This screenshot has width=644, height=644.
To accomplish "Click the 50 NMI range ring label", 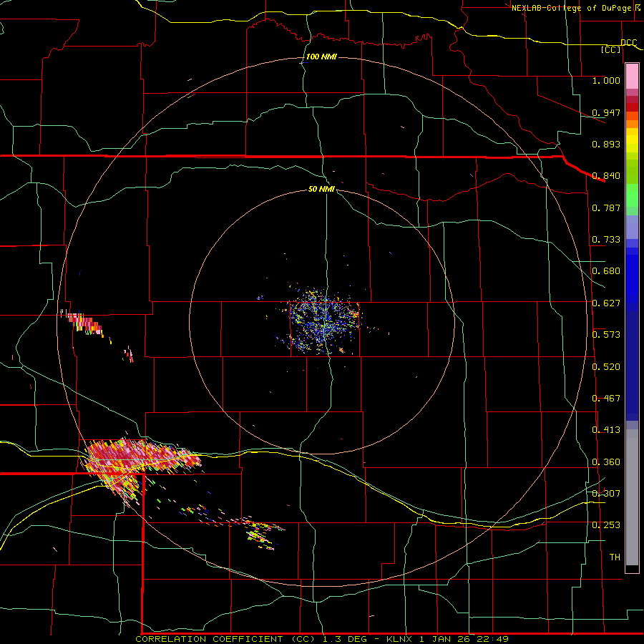I will click(321, 189).
